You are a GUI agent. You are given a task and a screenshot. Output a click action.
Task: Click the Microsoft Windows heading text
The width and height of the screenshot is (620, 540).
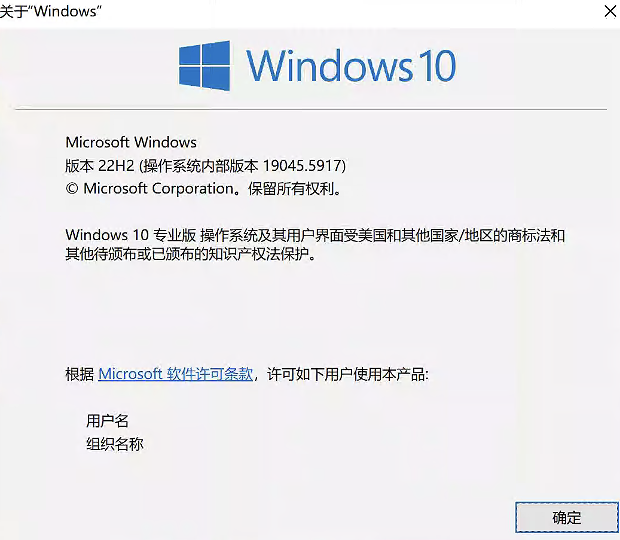click(131, 142)
